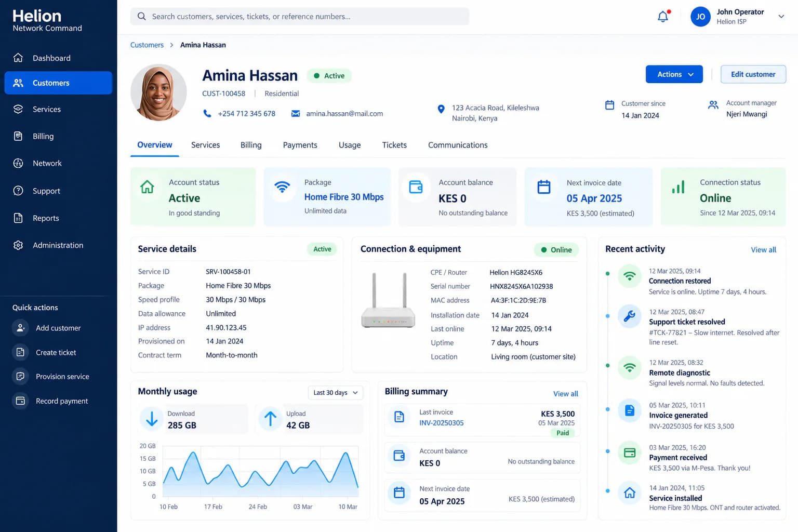Expand the John Operator user menu chevron
This screenshot has width=798, height=532.
(781, 17)
